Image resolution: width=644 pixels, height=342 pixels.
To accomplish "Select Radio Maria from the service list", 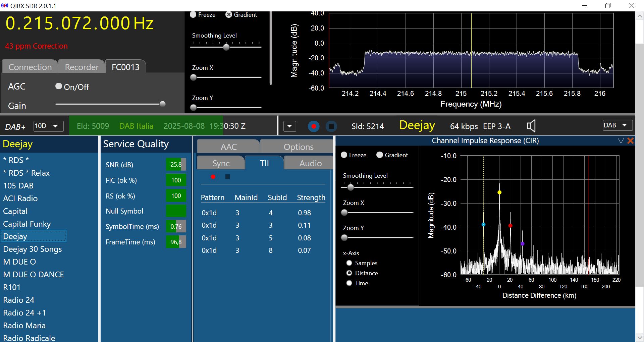I will [x=24, y=325].
